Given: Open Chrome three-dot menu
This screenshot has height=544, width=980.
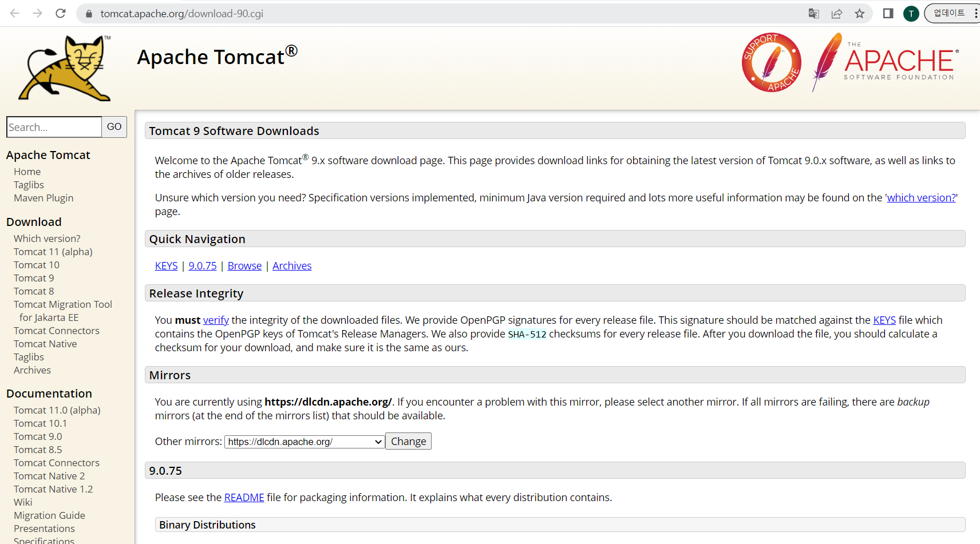Looking at the screenshot, I should (975, 13).
